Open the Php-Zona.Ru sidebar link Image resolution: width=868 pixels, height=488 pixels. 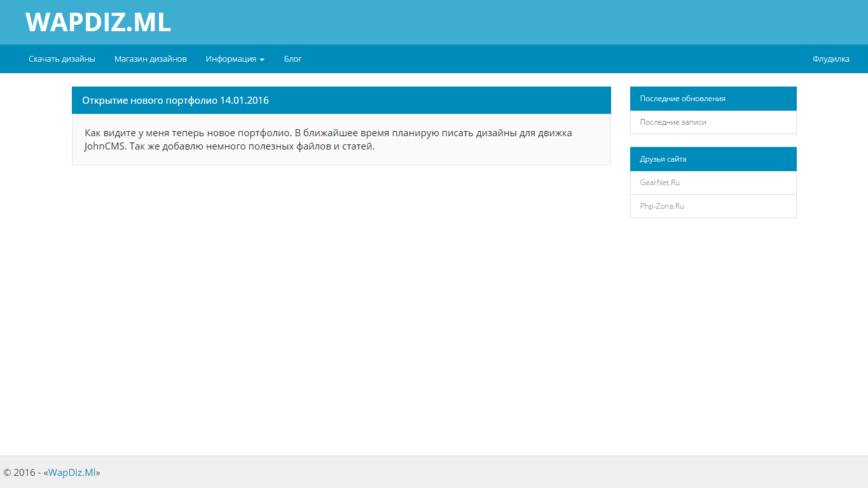[662, 206]
